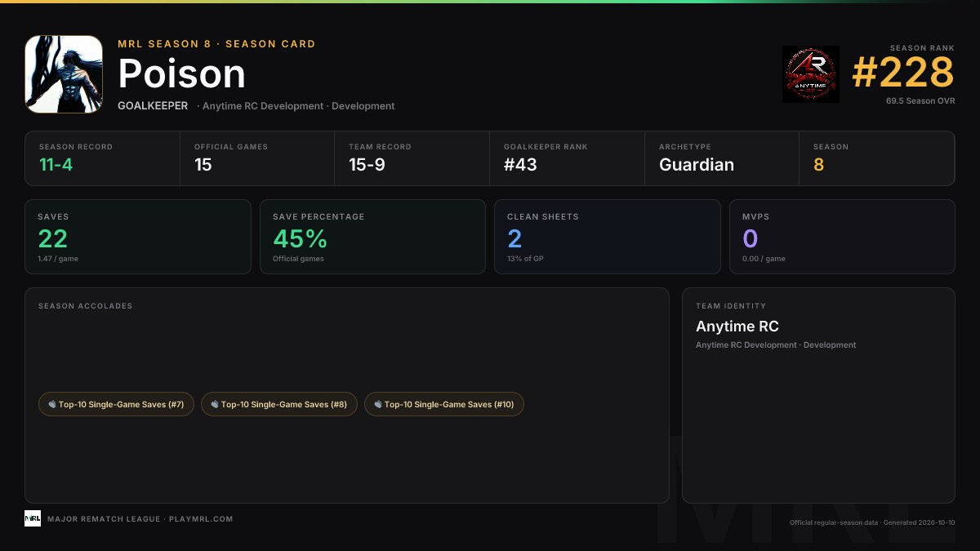Click the Anytime RC team logo
This screenshot has width=980, height=551.
pyautogui.click(x=811, y=74)
